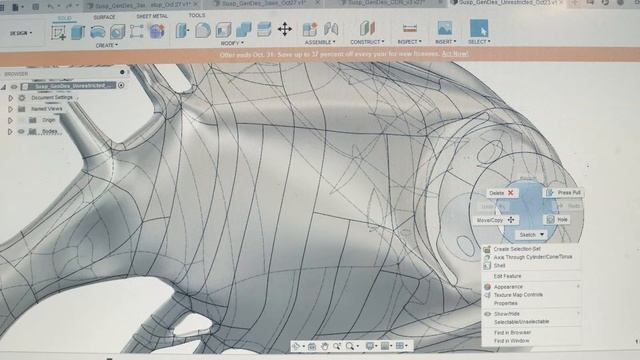Pick the Measure tool icon in Inspect
Viewport: 640px width, 360px height.
tap(409, 29)
